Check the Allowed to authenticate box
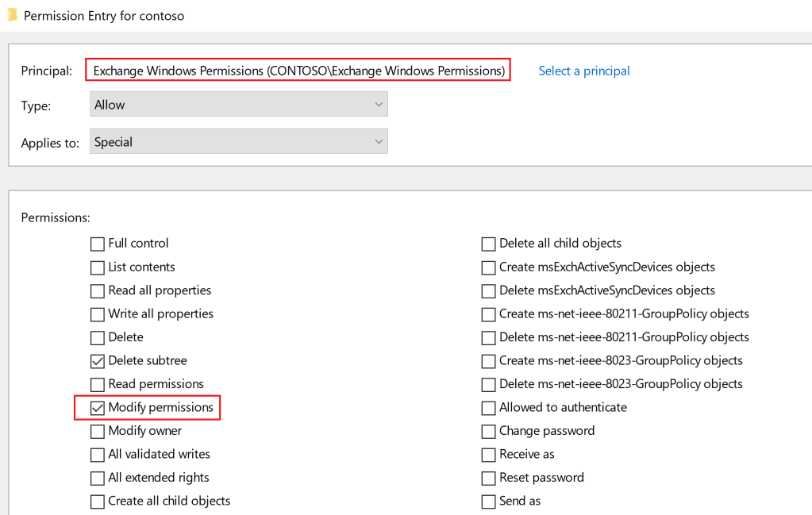The width and height of the screenshot is (812, 515). point(488,408)
